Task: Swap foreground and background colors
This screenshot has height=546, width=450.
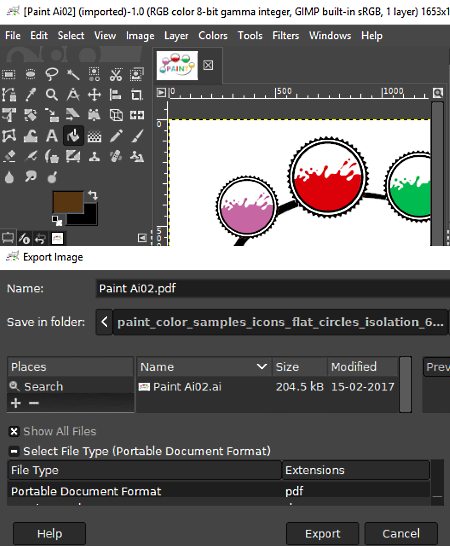Action: coord(92,195)
